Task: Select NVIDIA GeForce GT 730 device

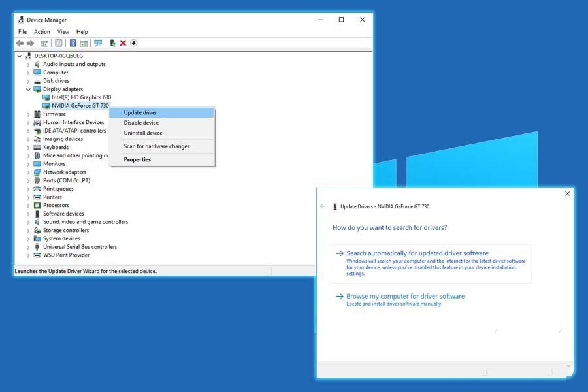Action: 80,105
